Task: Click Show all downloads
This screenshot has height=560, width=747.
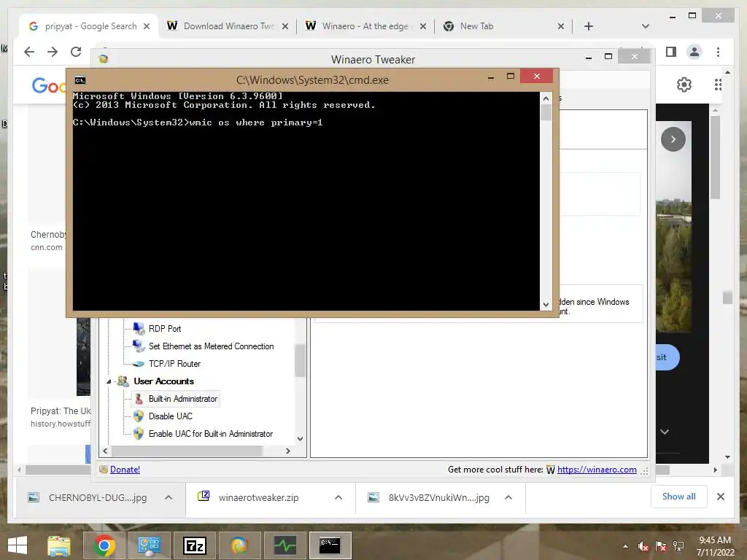Action: click(679, 497)
